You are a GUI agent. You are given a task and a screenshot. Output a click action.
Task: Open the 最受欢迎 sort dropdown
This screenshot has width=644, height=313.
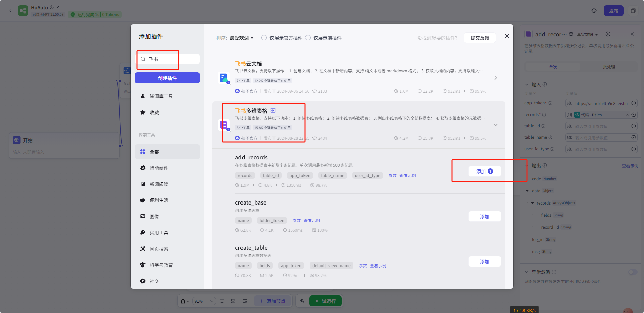pyautogui.click(x=241, y=38)
